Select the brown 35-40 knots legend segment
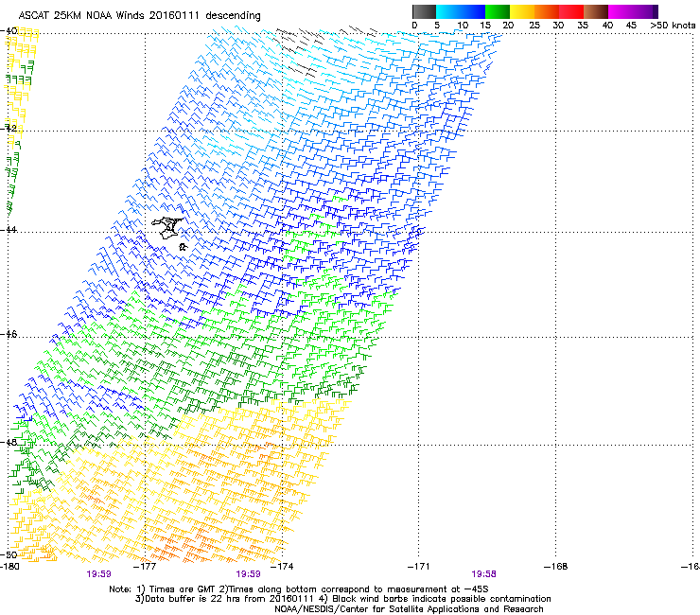The width and height of the screenshot is (700, 615). (596, 11)
